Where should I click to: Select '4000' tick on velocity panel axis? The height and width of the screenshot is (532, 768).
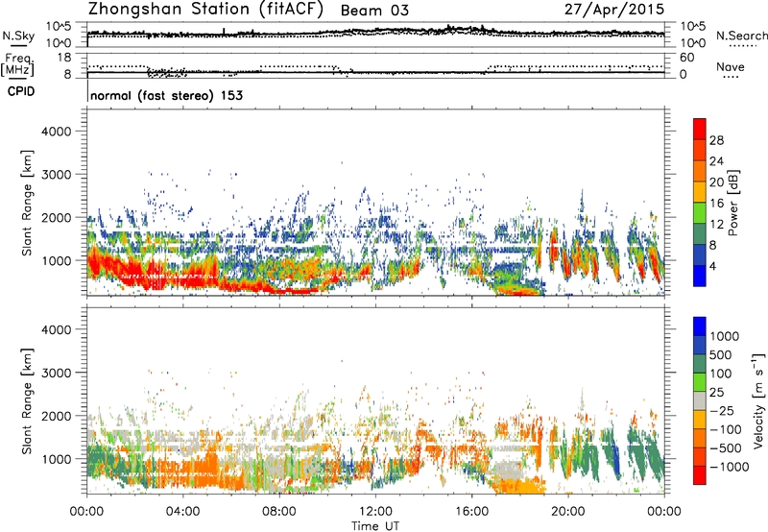click(57, 329)
